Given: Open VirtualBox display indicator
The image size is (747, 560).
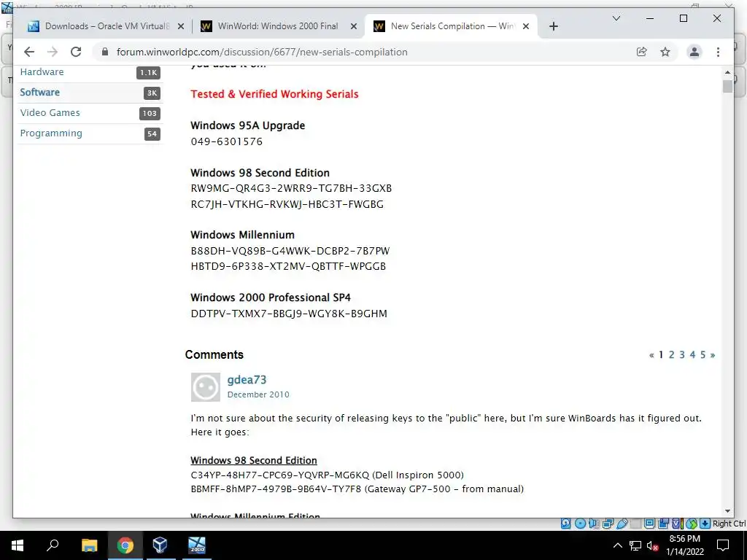Looking at the screenshot, I should click(649, 524).
